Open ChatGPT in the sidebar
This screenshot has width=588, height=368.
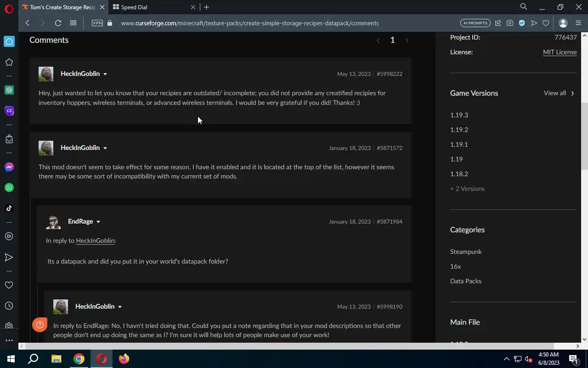9,90
